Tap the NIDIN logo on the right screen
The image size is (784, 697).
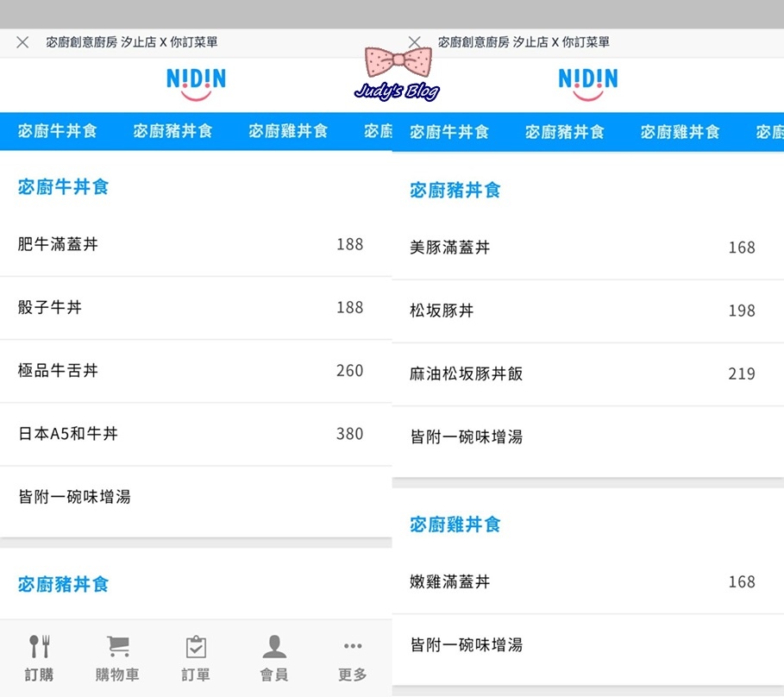pyautogui.click(x=588, y=84)
